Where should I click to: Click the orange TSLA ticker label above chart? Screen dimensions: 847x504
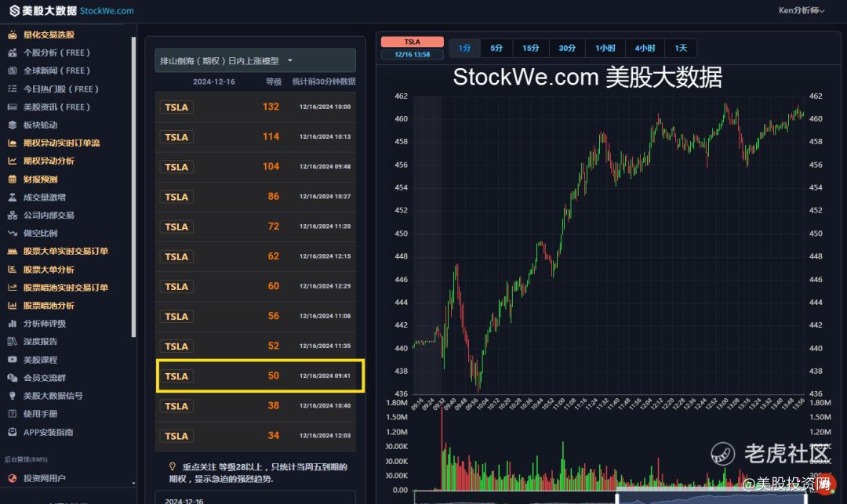pos(413,42)
